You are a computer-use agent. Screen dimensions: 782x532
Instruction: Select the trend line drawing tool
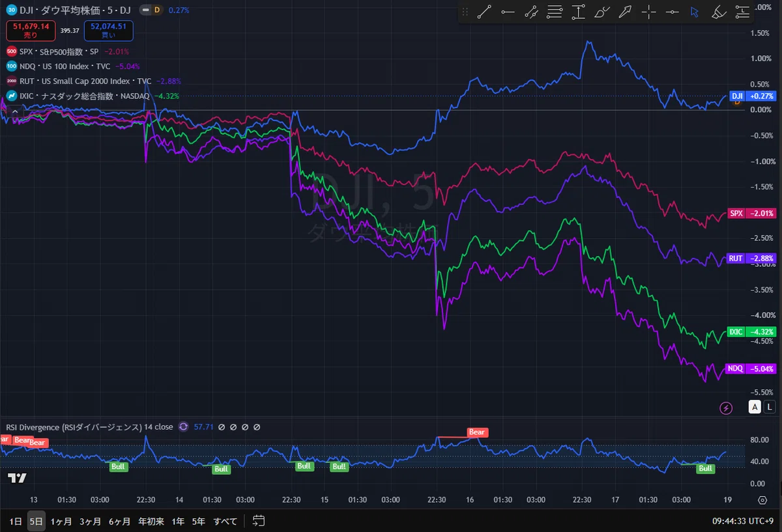tap(484, 12)
